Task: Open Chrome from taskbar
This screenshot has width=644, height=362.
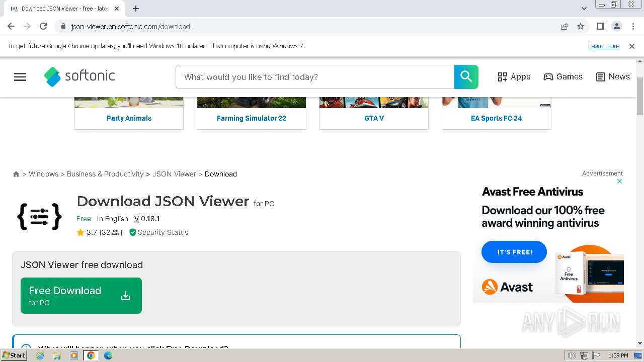Action: (91, 355)
